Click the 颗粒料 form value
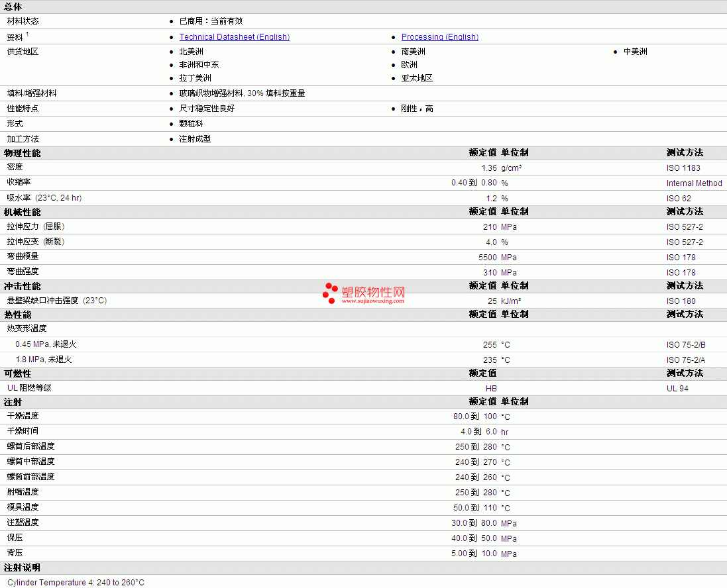727x588 pixels. click(x=191, y=124)
